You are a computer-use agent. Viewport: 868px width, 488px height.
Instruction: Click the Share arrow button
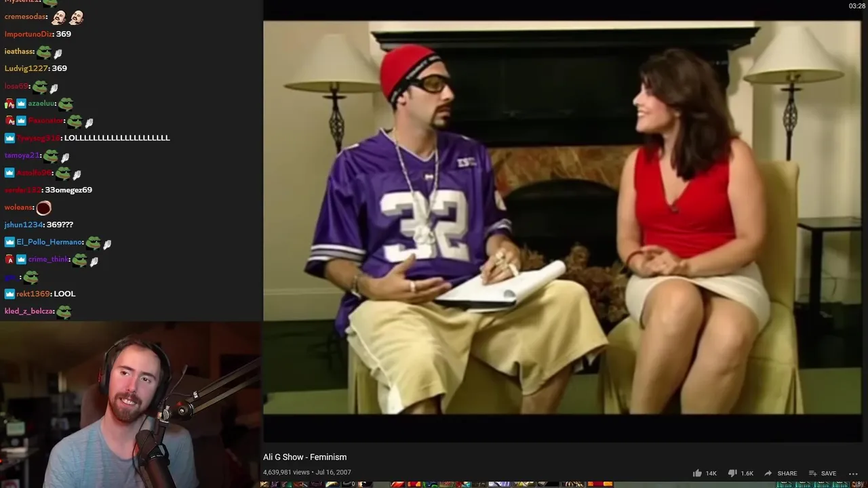[x=780, y=473]
